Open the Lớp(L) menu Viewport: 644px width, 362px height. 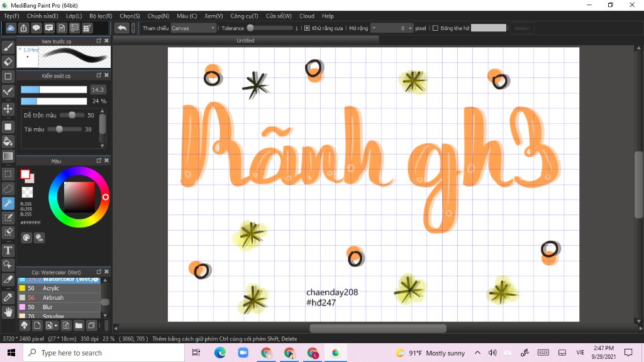74,16
